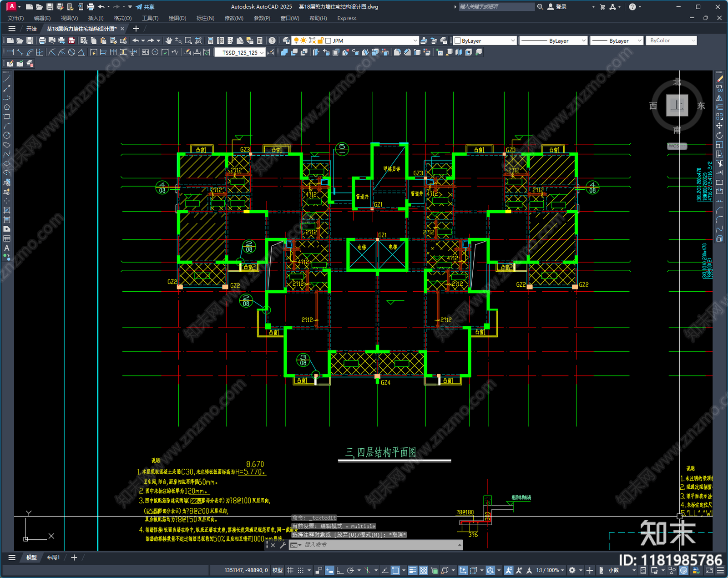Select the Multiline Text A tool
The height and width of the screenshot is (578, 728).
(x=7, y=248)
